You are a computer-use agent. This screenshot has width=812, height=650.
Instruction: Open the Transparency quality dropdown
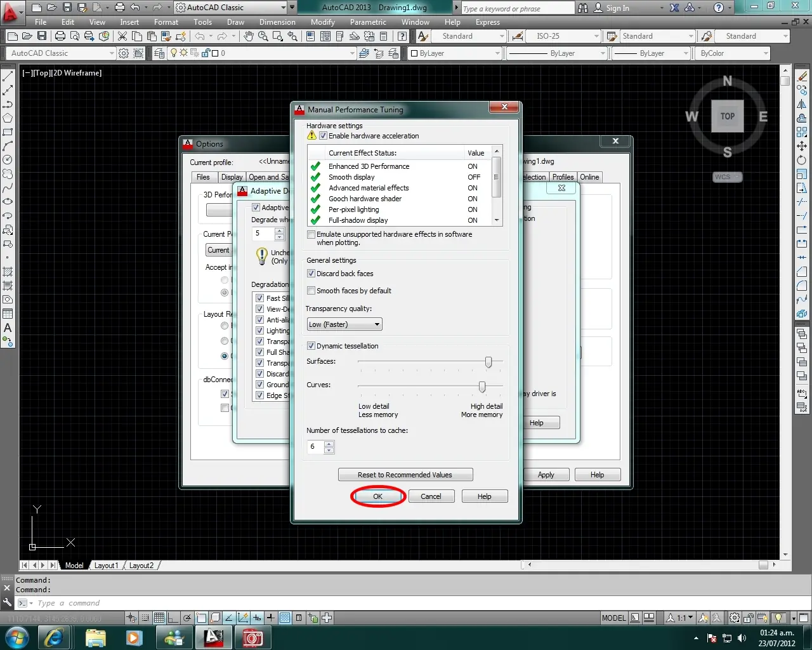click(344, 324)
